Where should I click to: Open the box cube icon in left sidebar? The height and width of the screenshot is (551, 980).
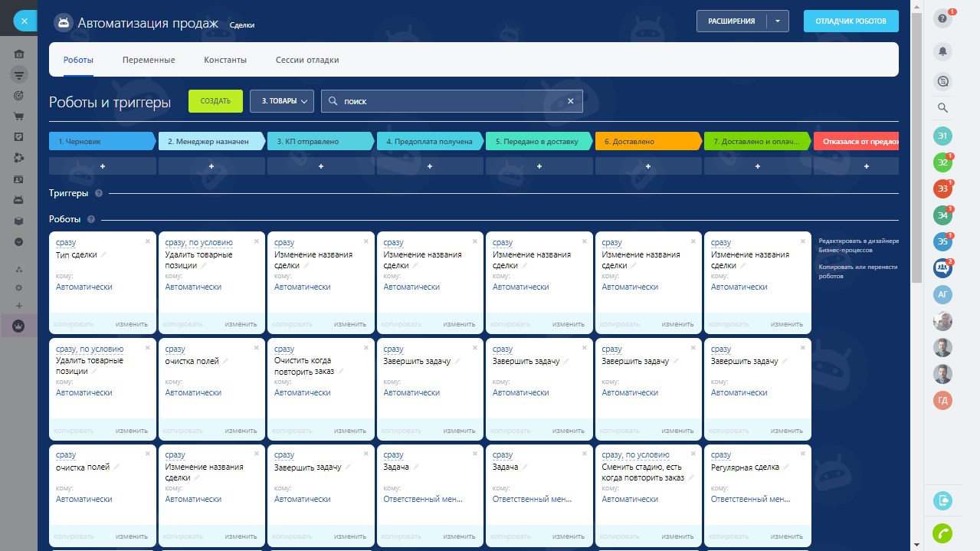(x=19, y=221)
